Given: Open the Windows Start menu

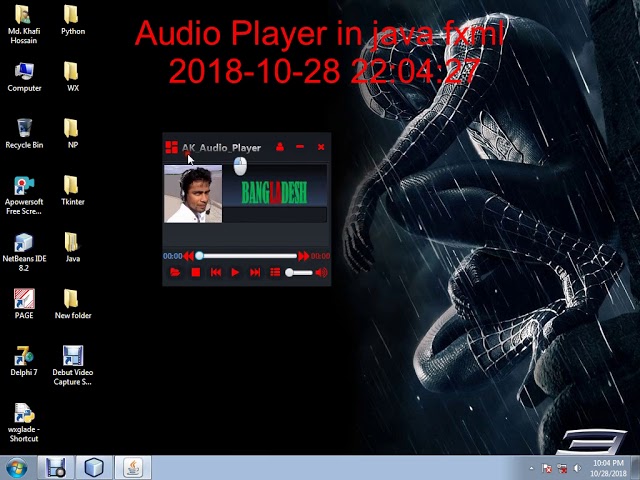Looking at the screenshot, I should [x=17, y=468].
